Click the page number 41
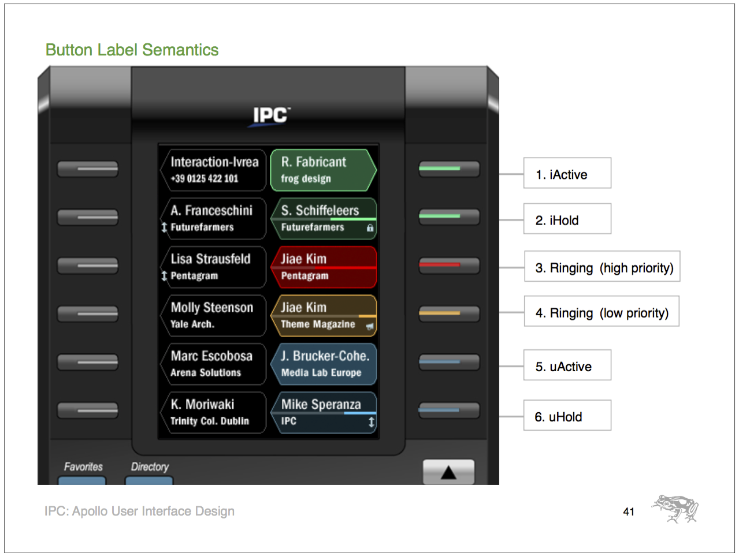Viewport: 739px width, 560px height. [629, 512]
